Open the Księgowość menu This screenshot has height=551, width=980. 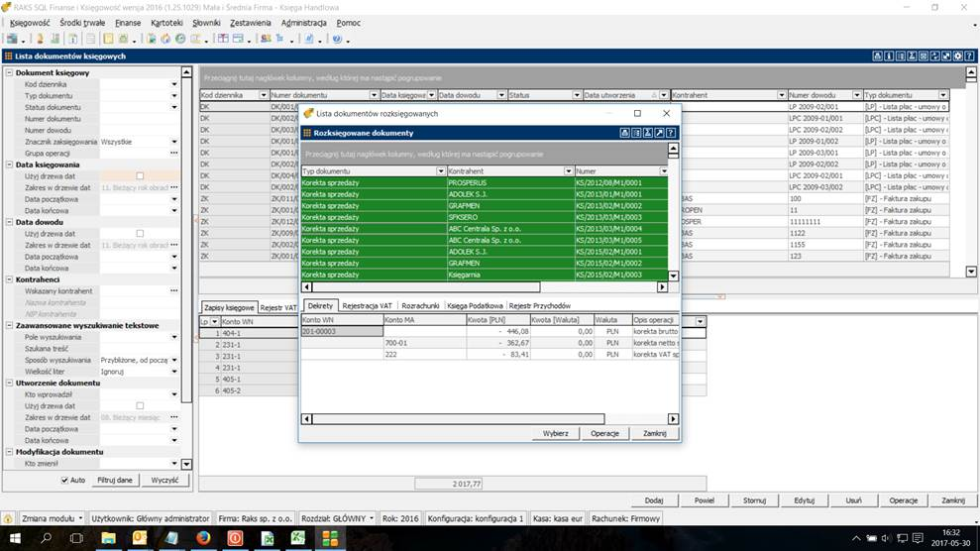tap(30, 22)
